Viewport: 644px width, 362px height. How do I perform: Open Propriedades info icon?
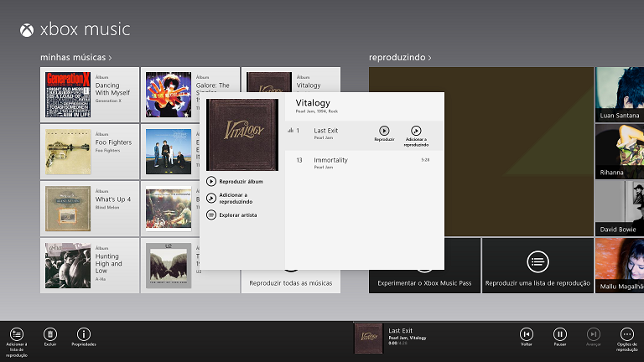pos(84,334)
